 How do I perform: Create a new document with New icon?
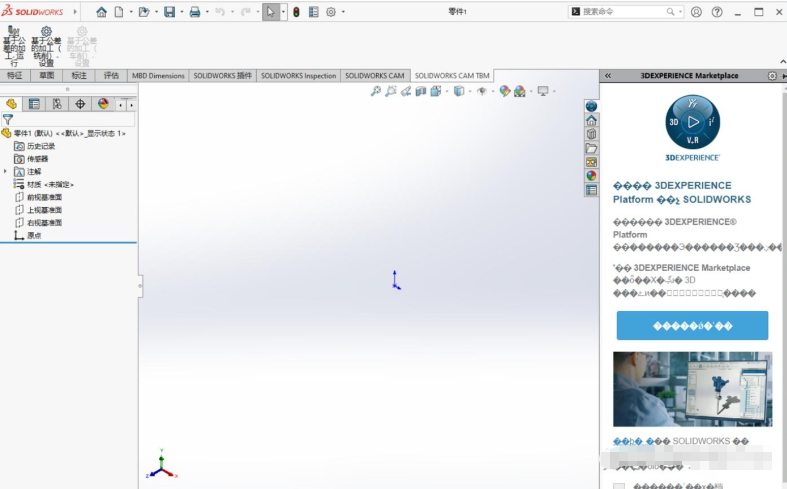pyautogui.click(x=119, y=12)
